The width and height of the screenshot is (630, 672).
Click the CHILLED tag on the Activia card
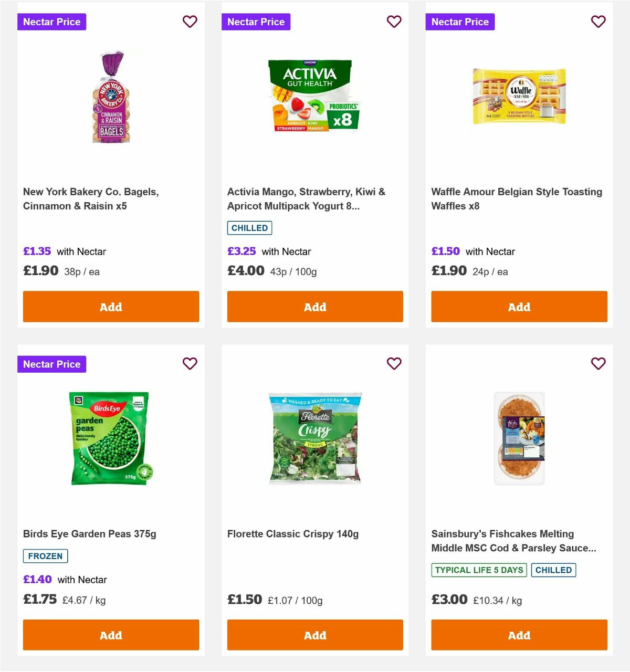tap(249, 227)
